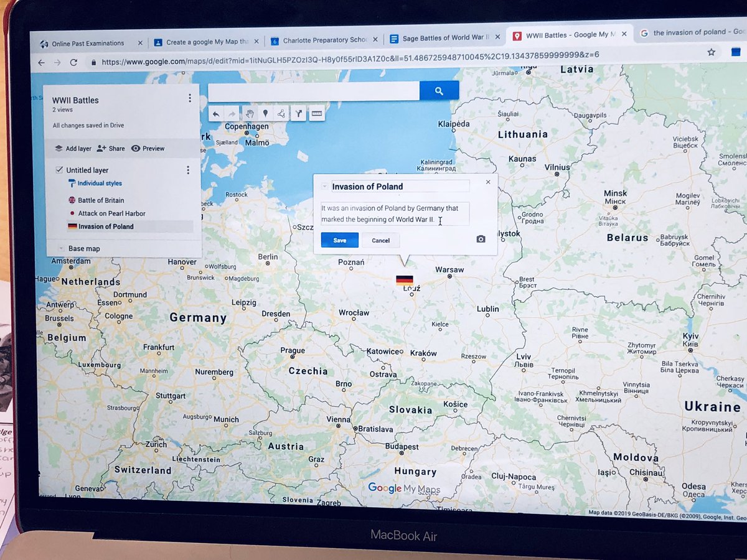Select the Measure distances ruler tool

coord(317,114)
